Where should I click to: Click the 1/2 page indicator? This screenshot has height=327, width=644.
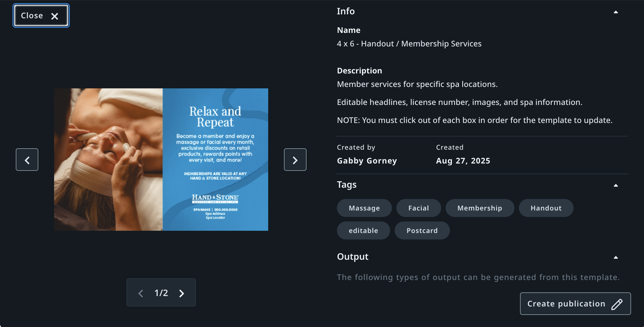(161, 293)
